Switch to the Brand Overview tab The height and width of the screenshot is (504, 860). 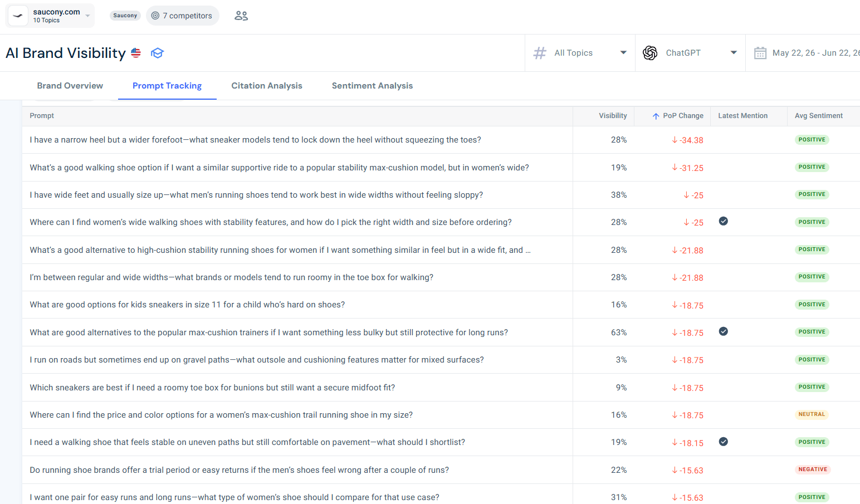click(70, 86)
